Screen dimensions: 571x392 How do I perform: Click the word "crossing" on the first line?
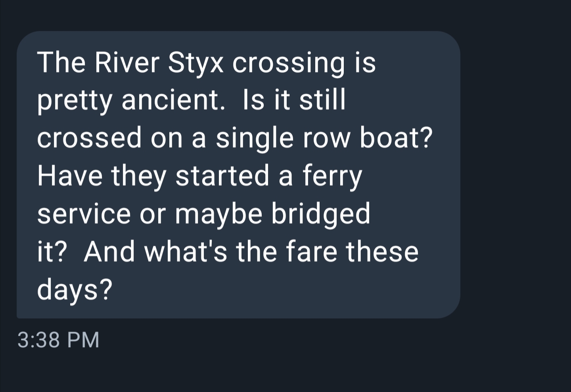(x=288, y=63)
